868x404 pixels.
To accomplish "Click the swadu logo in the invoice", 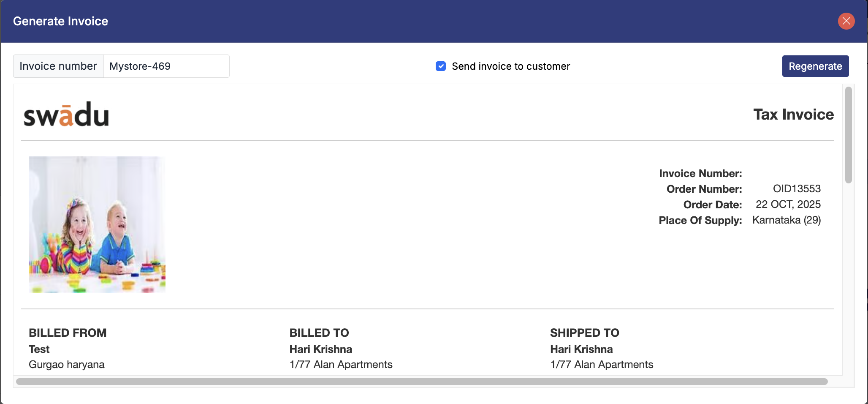I will click(x=66, y=115).
